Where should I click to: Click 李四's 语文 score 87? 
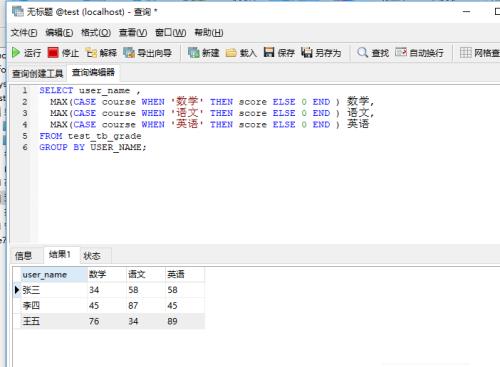tap(146, 306)
